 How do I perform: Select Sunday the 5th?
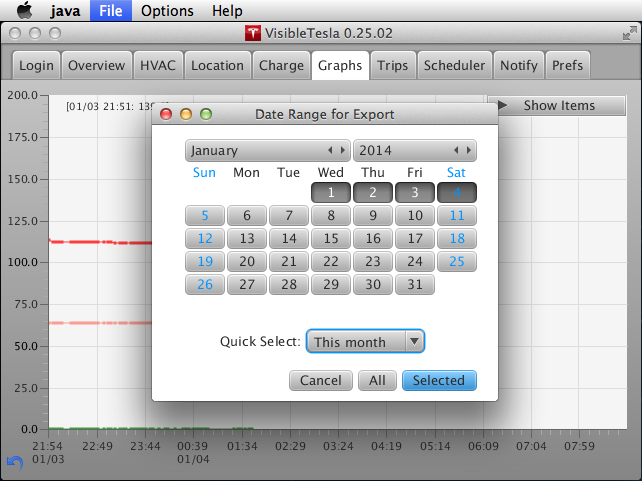205,215
